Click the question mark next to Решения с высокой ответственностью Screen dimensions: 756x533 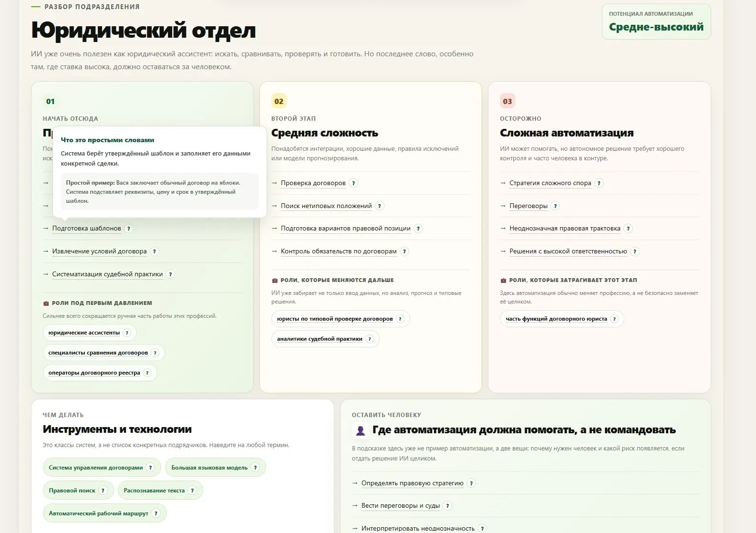pyautogui.click(x=635, y=251)
